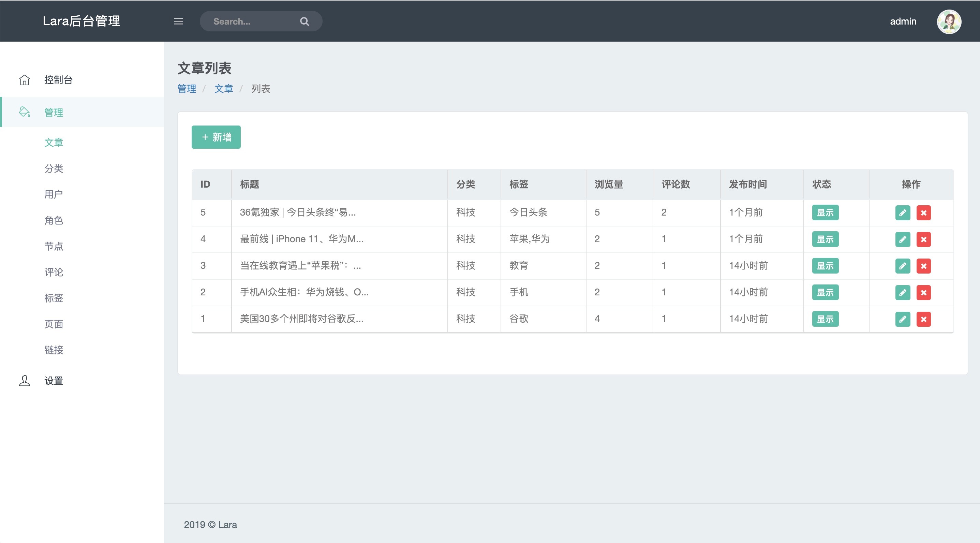Image resolution: width=980 pixels, height=543 pixels.
Task: Click the user icon beside 设置
Action: tap(24, 381)
